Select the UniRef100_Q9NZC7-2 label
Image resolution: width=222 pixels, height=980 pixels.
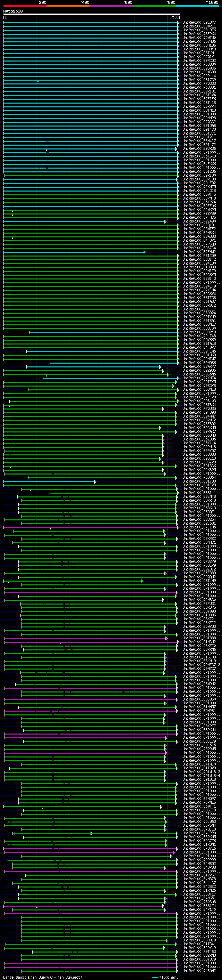[201, 665]
